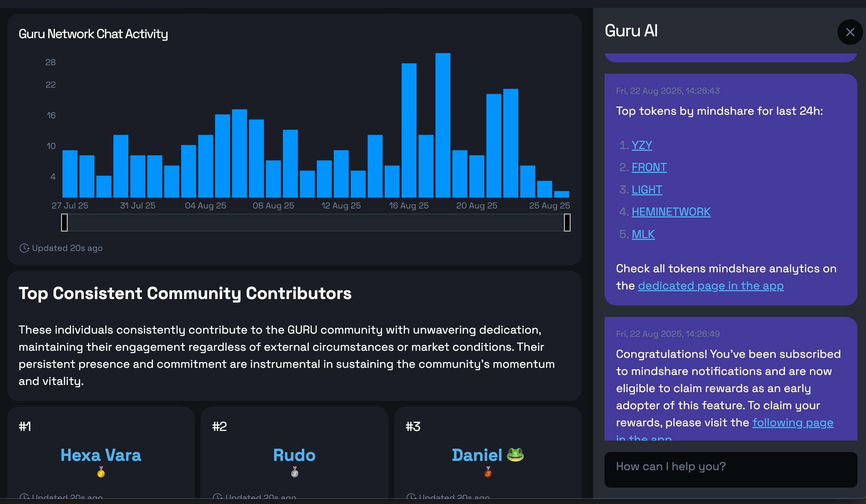Open the LIGHT token link

coord(647,190)
